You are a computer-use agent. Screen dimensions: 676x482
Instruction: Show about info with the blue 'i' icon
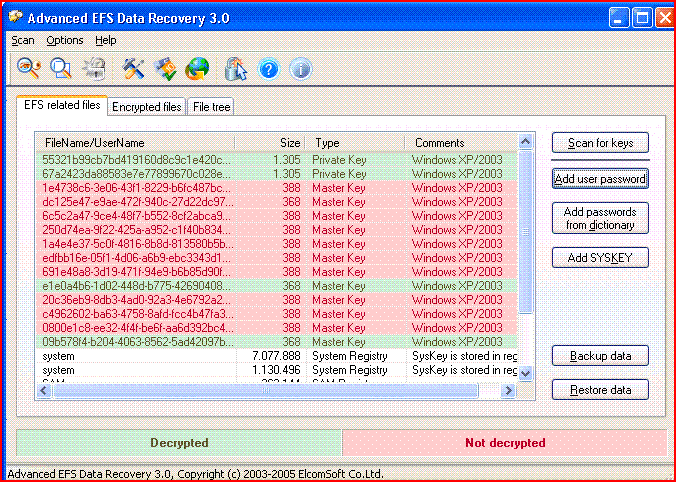[x=300, y=69]
